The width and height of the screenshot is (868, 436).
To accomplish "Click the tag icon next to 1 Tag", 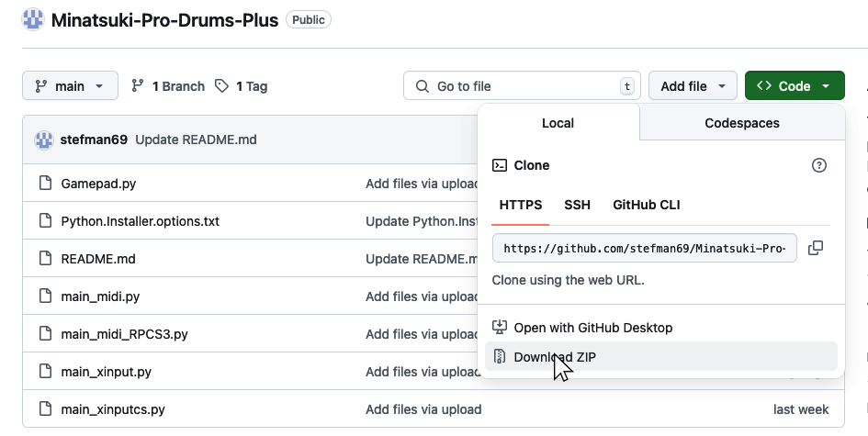I will [x=221, y=85].
